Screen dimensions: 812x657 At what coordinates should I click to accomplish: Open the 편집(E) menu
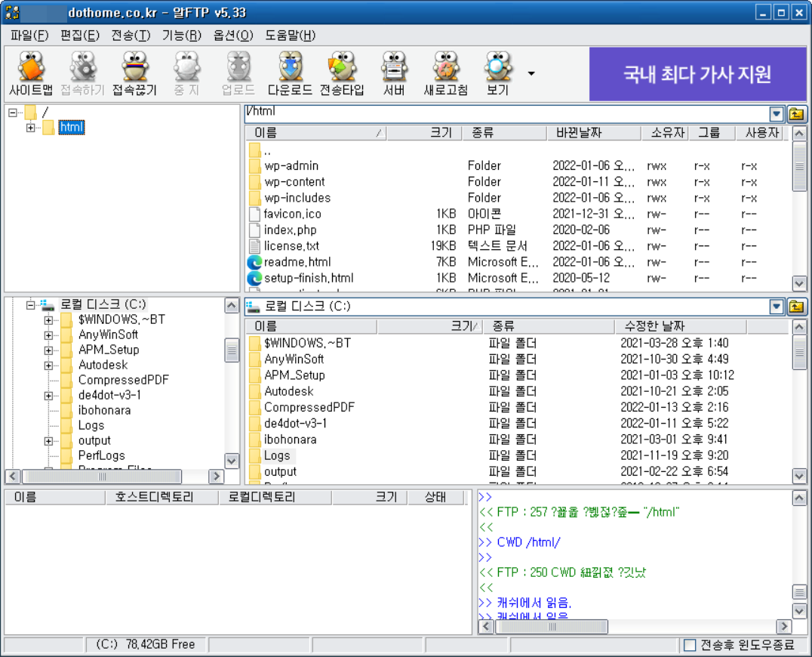pos(80,35)
